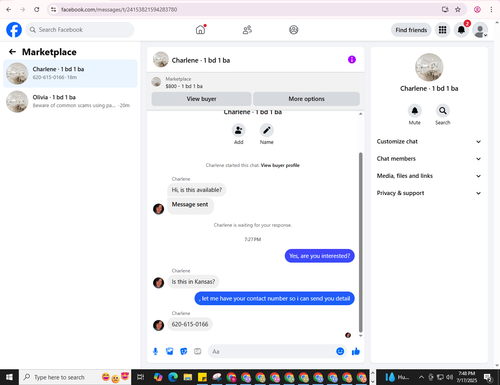Expand Media, files and links section
The width and height of the screenshot is (500, 385).
(429, 176)
